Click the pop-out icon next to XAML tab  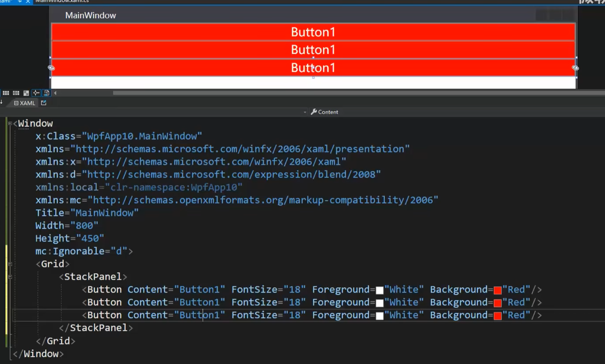click(43, 103)
